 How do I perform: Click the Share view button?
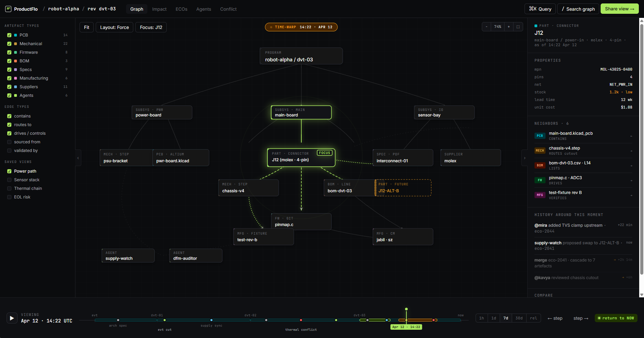(620, 9)
